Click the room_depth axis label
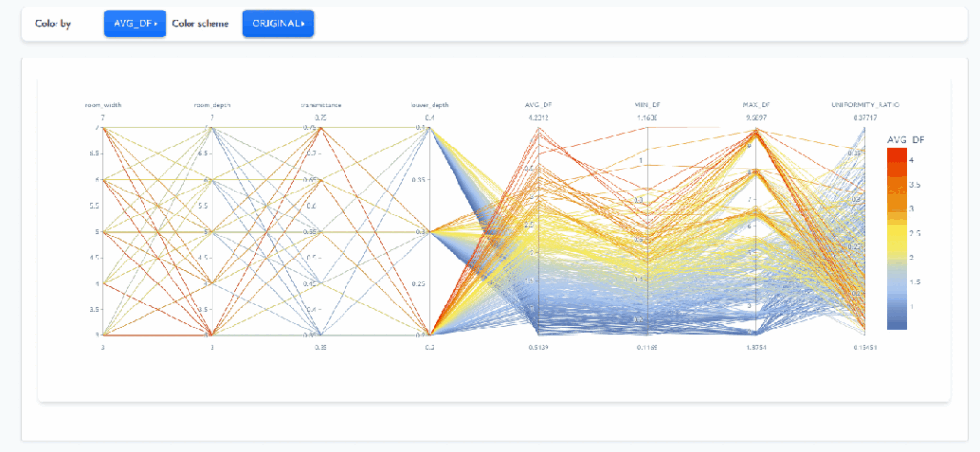 (x=212, y=104)
